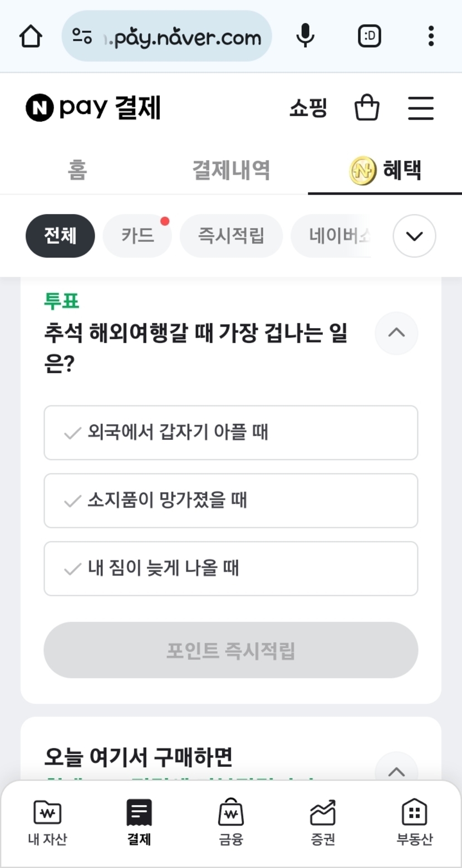This screenshot has width=462, height=868.
Task: Select vote option 소지품이 망가졌을 때
Action: point(230,500)
